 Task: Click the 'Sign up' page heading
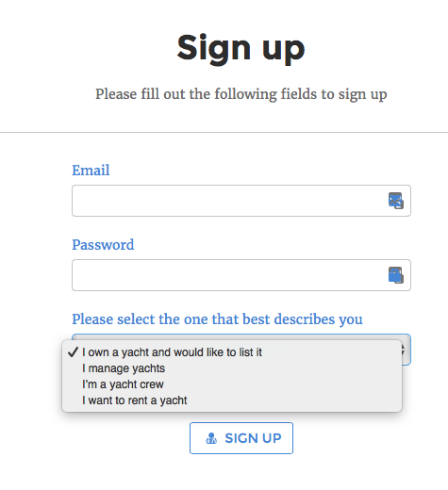(x=241, y=49)
